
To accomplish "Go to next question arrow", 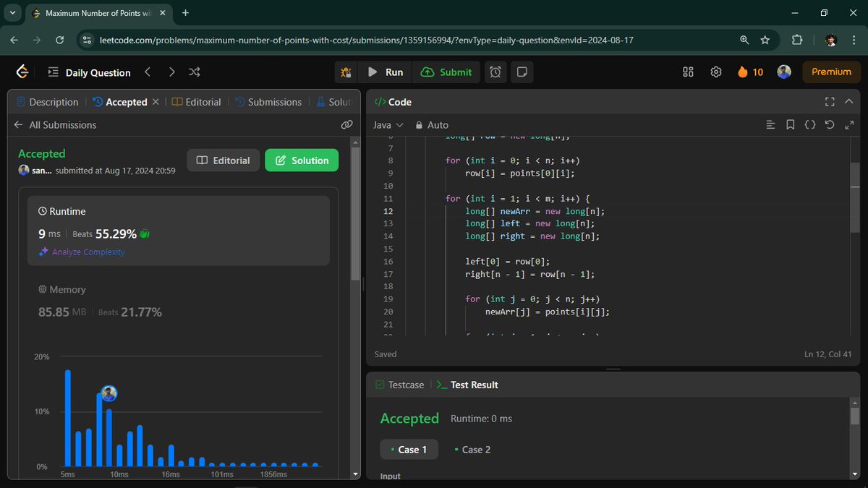I will click(171, 72).
